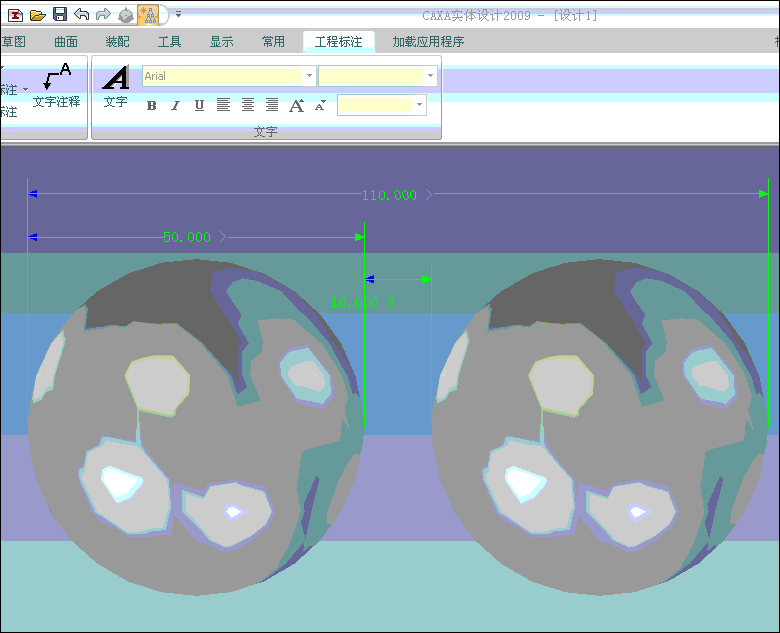Image resolution: width=780 pixels, height=633 pixels.
Task: Switch to the 装配 tab
Action: point(117,42)
